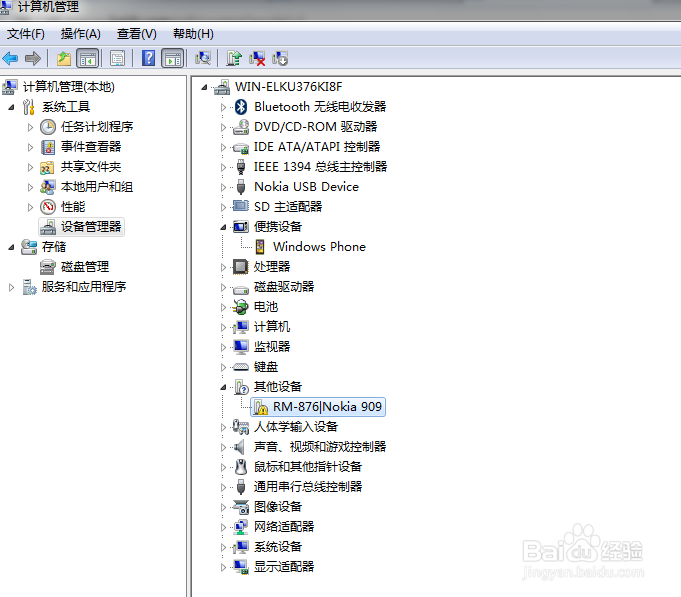Click the Windows Phone device icon
This screenshot has height=597, width=681.
[x=260, y=247]
